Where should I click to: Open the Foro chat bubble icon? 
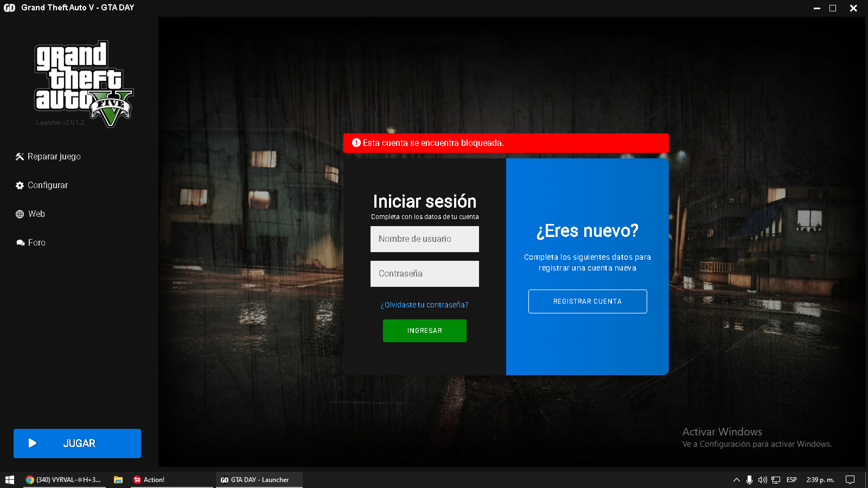[x=20, y=243]
